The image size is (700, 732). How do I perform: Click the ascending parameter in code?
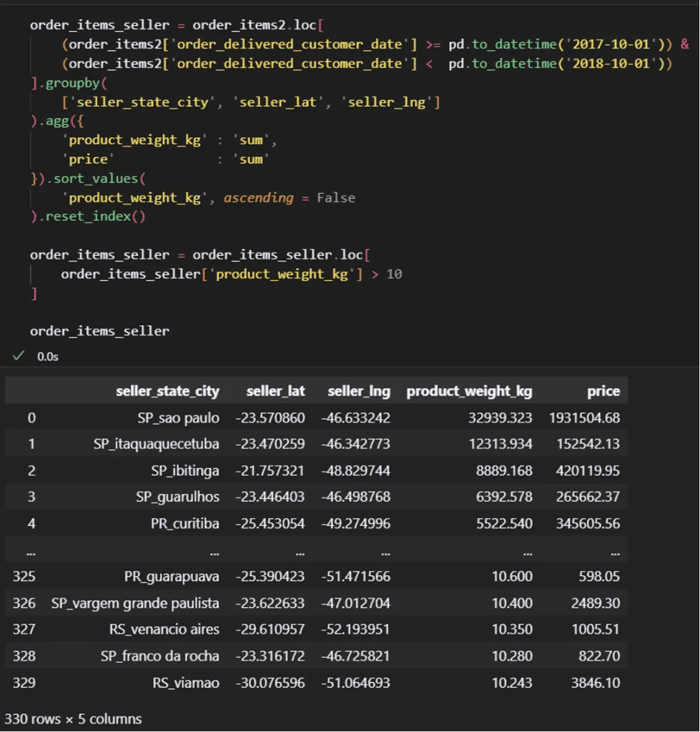click(x=259, y=198)
